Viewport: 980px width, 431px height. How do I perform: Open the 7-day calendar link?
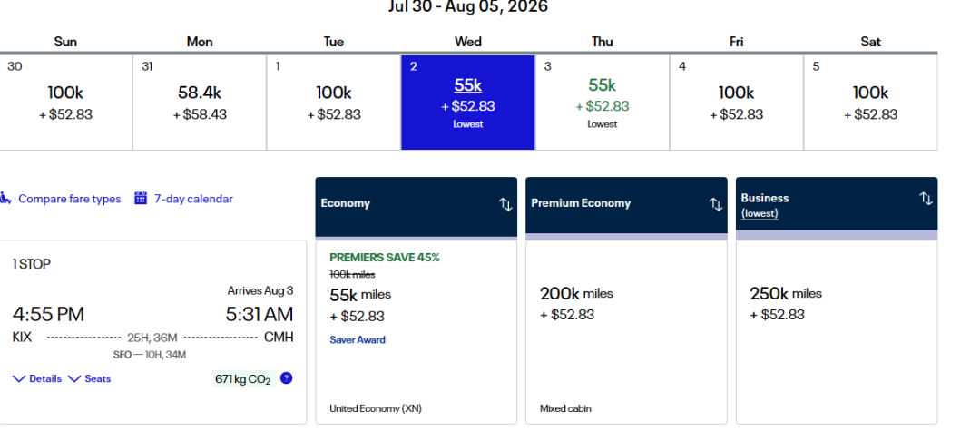pos(193,199)
